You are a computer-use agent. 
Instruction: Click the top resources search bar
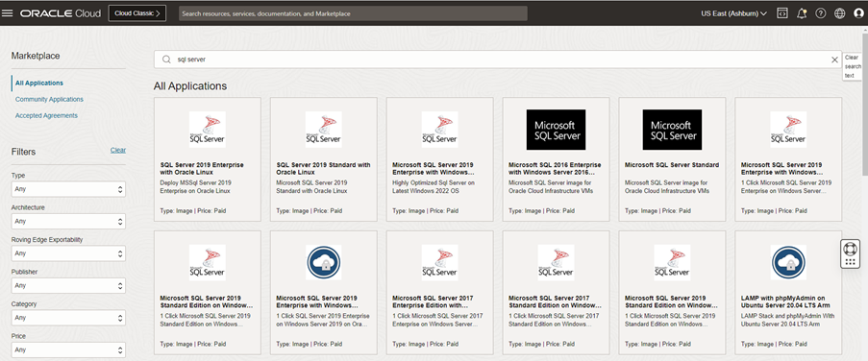coord(353,13)
